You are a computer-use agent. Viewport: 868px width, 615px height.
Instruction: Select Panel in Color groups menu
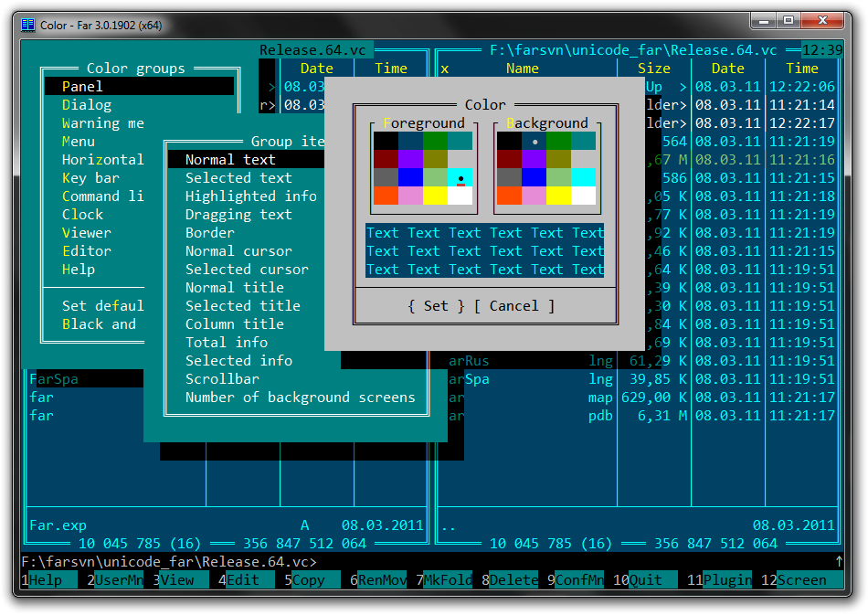(x=82, y=86)
